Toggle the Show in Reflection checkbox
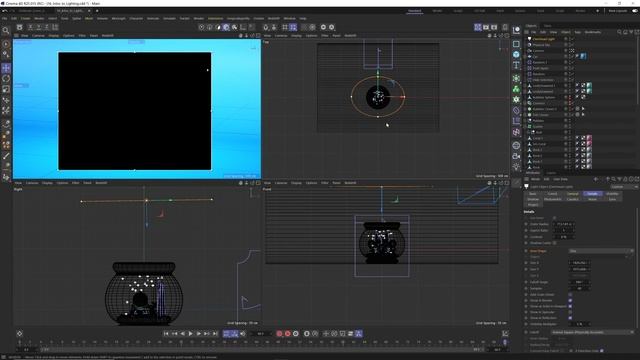Image resolution: width=640 pixels, height=360 pixels. pos(570,318)
